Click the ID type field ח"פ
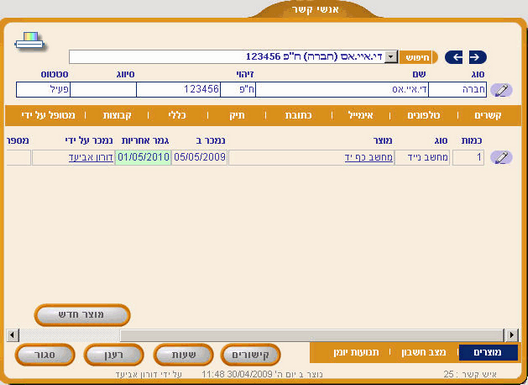 coord(238,90)
